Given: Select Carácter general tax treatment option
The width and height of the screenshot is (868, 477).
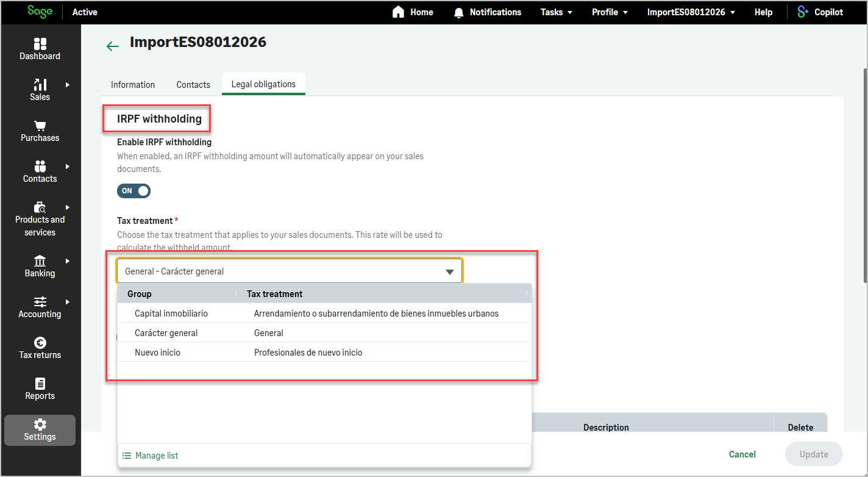Looking at the screenshot, I should pyautogui.click(x=323, y=333).
